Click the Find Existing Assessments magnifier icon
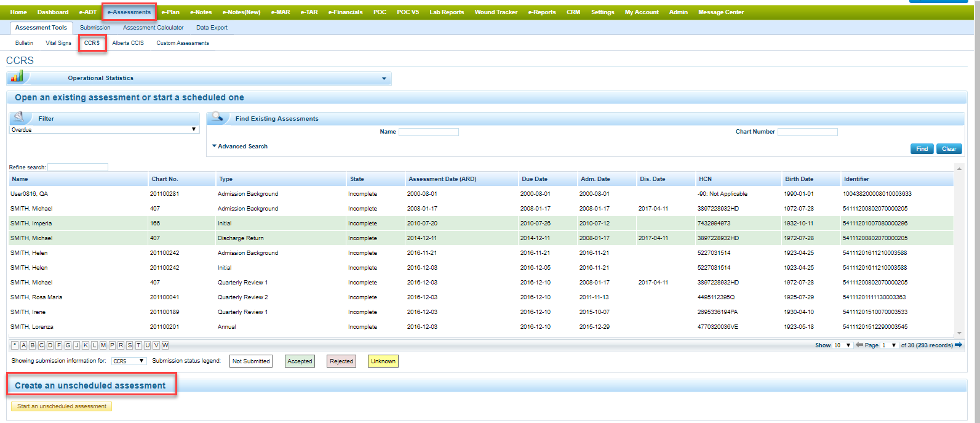Screen dimensions: 980x423 [217, 117]
